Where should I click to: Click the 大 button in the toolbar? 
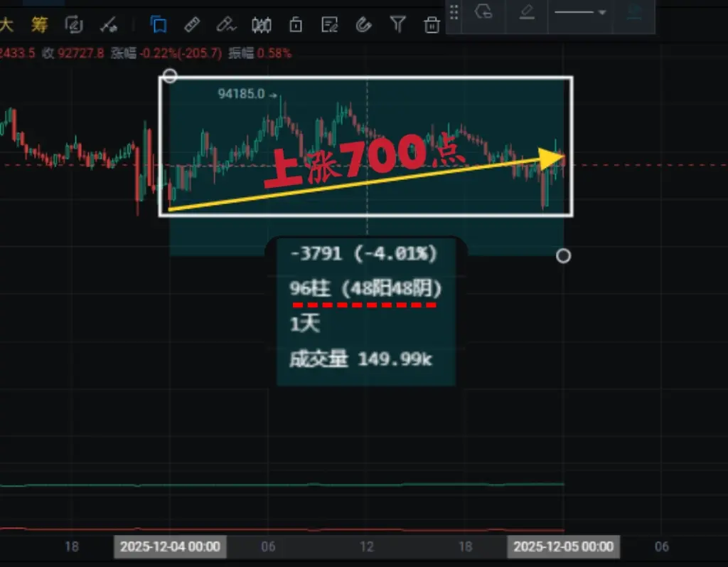tap(6, 24)
